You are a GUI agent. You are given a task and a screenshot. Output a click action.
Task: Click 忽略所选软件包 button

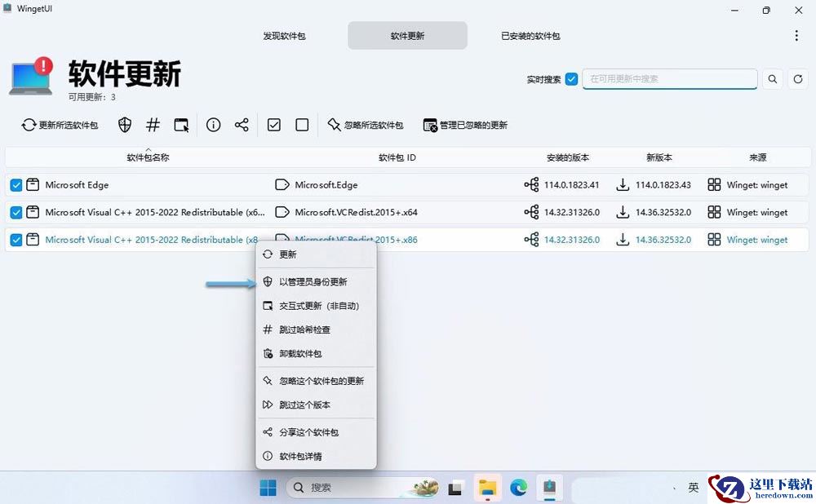coord(366,125)
